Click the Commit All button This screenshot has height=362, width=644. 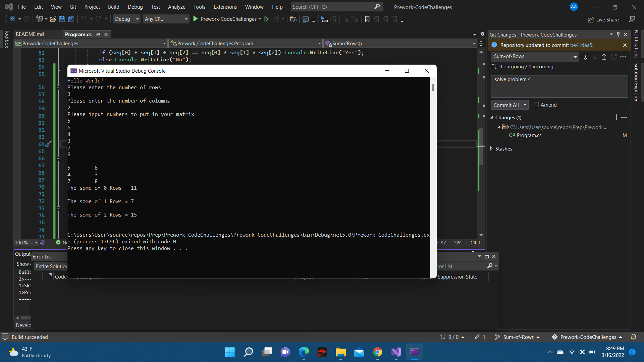click(x=506, y=105)
